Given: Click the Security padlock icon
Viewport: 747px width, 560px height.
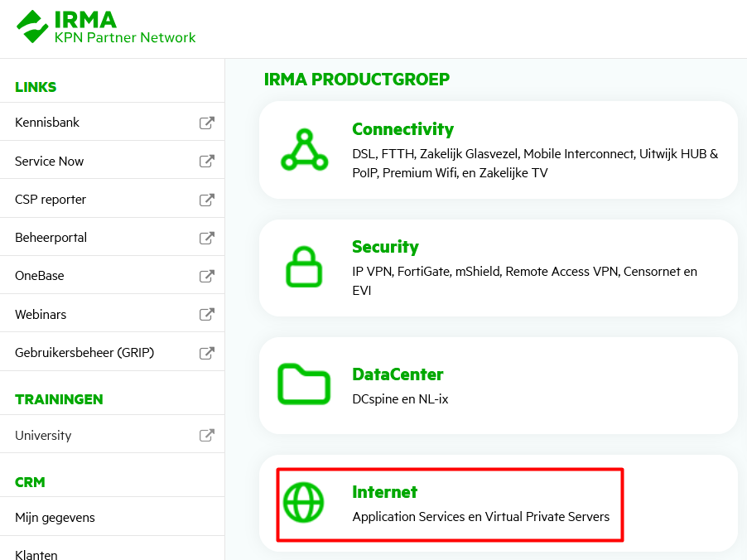Looking at the screenshot, I should tap(304, 268).
